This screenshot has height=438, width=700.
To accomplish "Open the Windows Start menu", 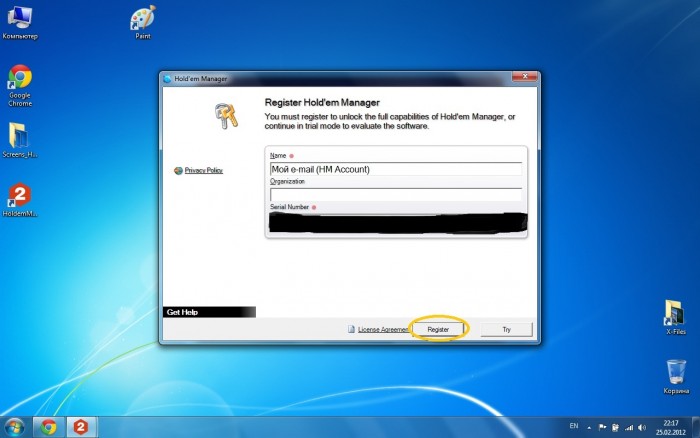I will coord(15,427).
